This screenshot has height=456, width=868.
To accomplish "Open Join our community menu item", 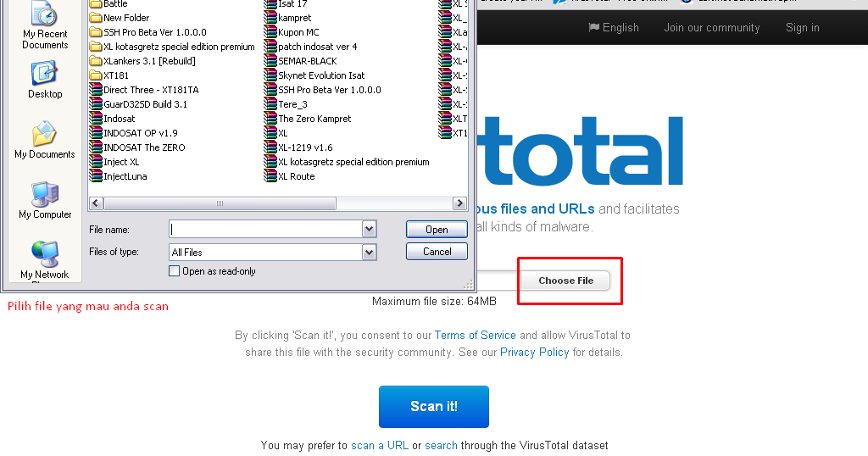I will pos(712,28).
